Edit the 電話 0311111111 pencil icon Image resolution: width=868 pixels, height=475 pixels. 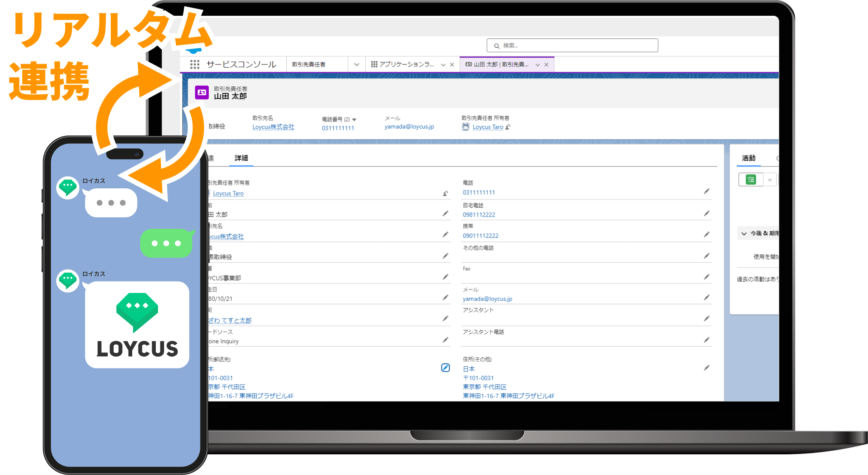(707, 191)
